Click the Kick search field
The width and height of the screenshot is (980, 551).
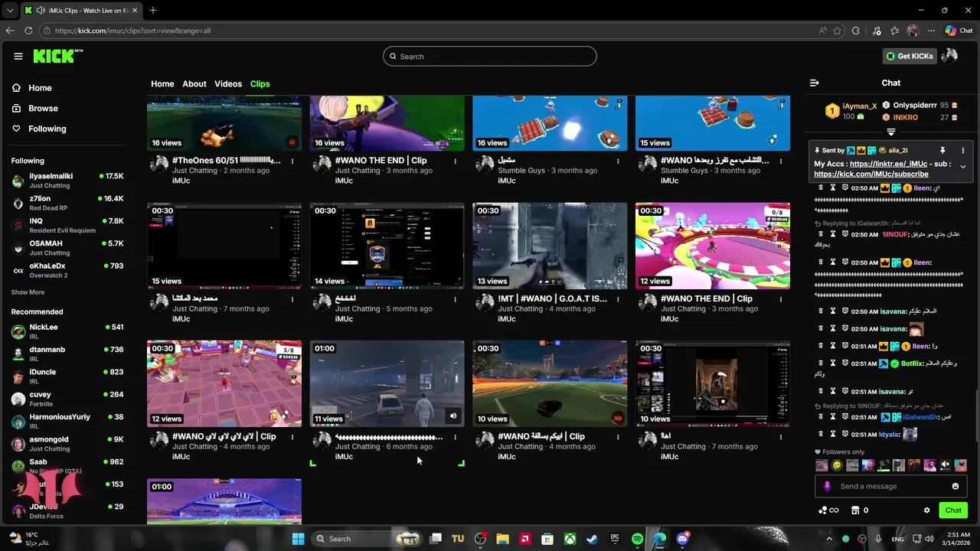coord(490,56)
